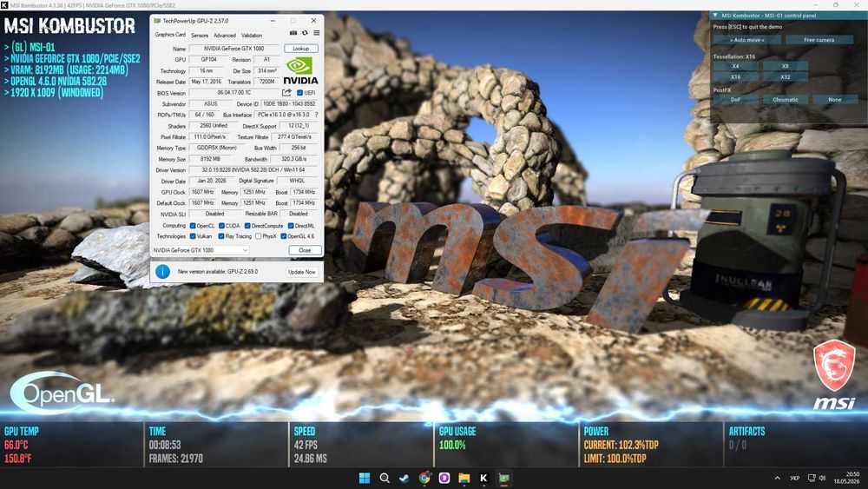
Task: Select the Graphics Card tab
Action: coord(170,35)
